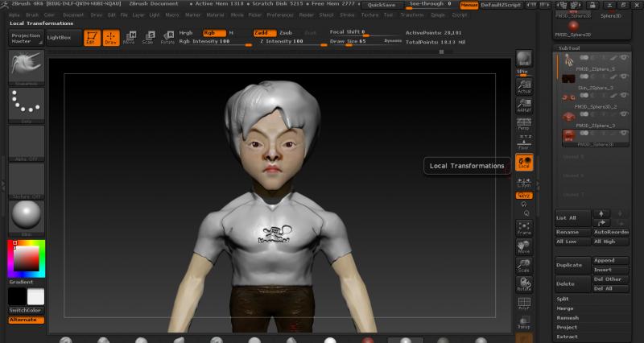Select the white main color swatch

(x=35, y=296)
